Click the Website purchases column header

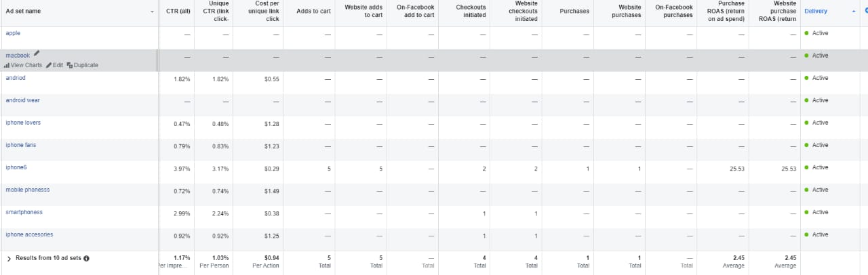[x=629, y=12]
